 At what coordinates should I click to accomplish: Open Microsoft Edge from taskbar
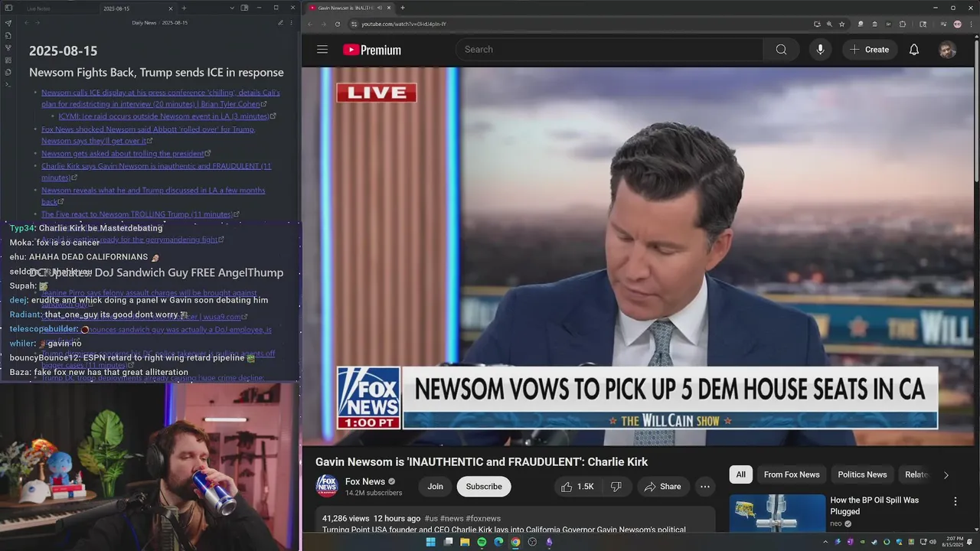[498, 542]
